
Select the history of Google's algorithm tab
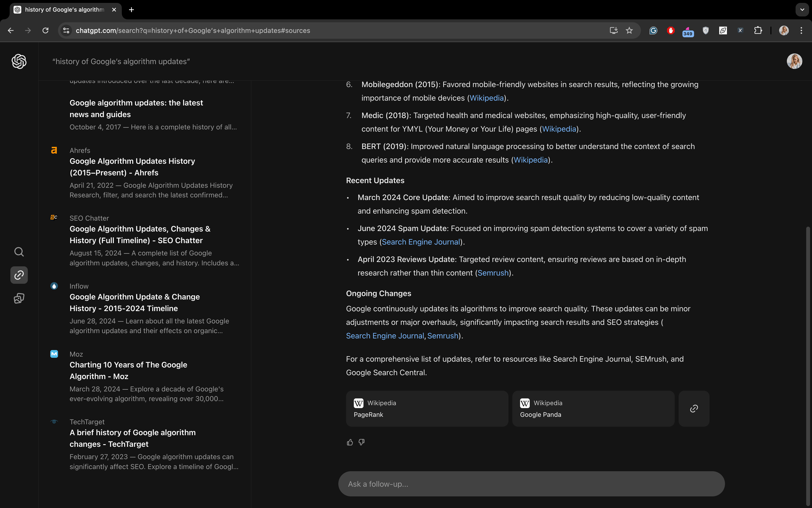[x=65, y=10]
